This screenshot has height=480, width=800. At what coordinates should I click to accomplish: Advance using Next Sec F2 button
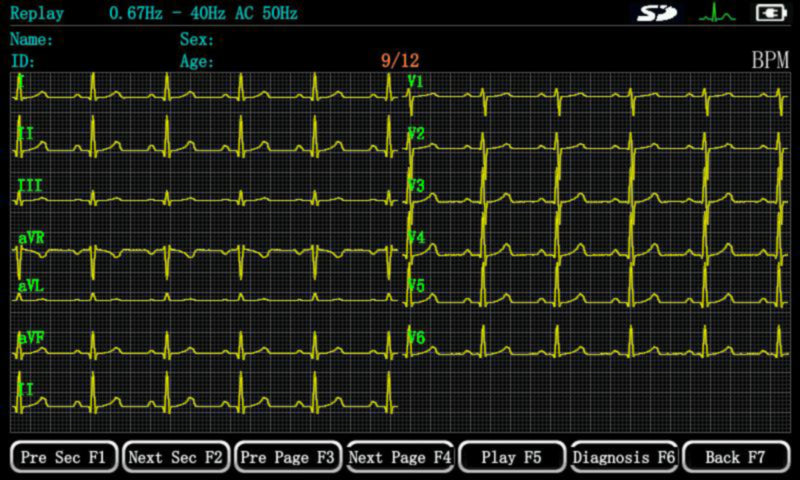coord(176,457)
